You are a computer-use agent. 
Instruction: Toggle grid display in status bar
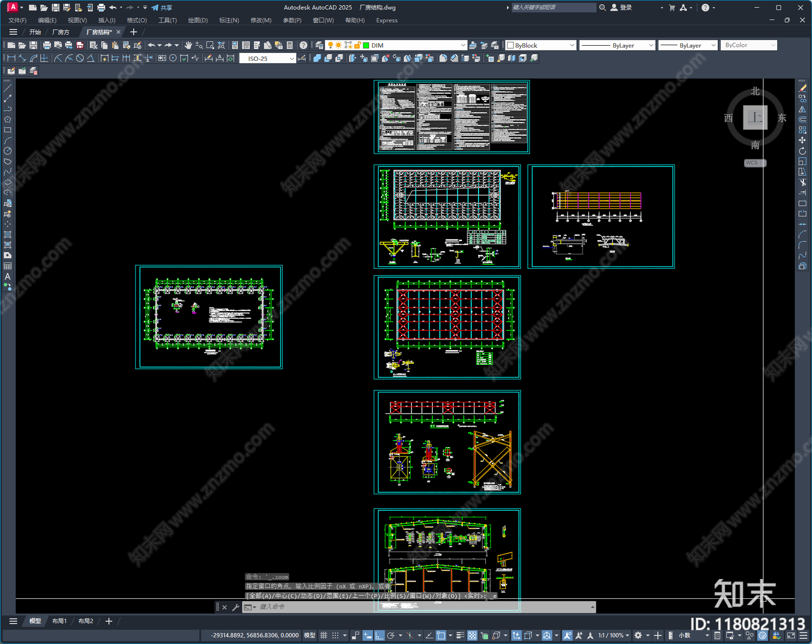tap(323, 635)
